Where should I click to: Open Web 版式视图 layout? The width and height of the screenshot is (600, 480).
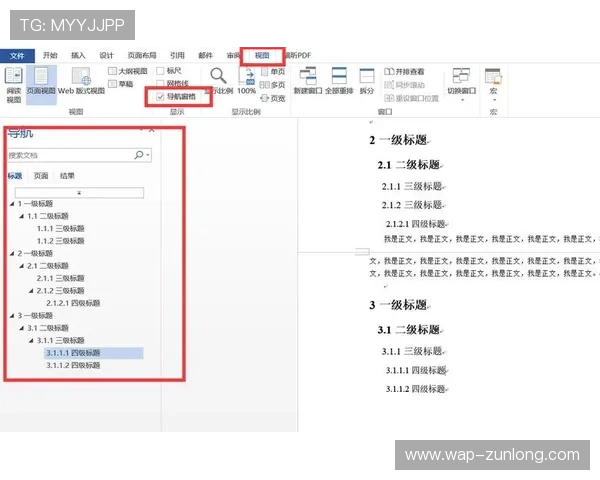point(81,81)
